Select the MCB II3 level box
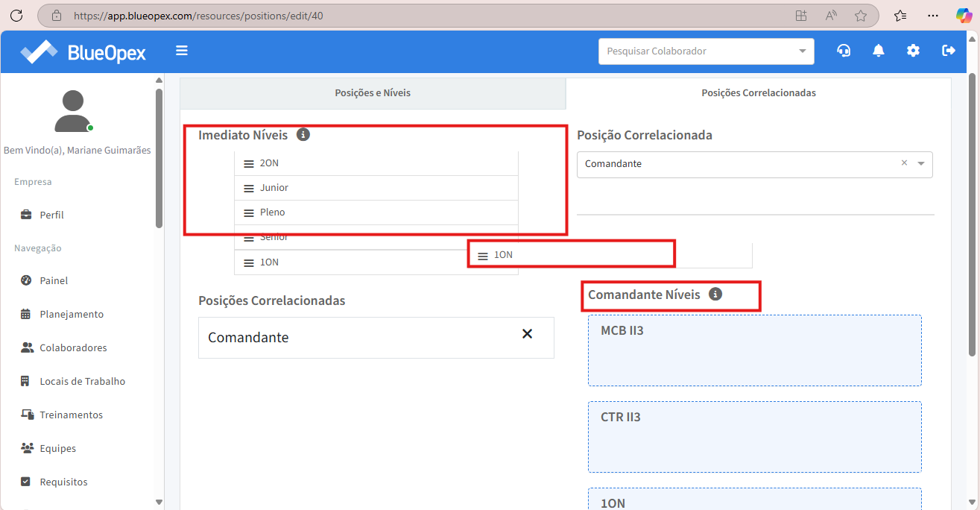 pyautogui.click(x=755, y=350)
